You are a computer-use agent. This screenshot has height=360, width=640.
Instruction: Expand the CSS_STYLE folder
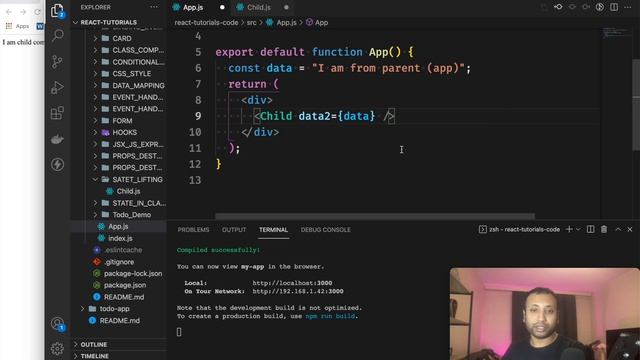point(96,73)
